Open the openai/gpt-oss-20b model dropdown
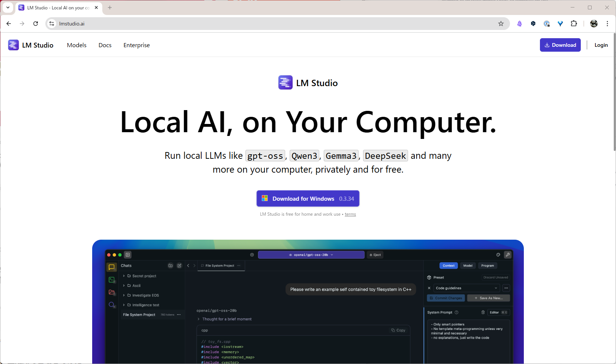 point(311,255)
